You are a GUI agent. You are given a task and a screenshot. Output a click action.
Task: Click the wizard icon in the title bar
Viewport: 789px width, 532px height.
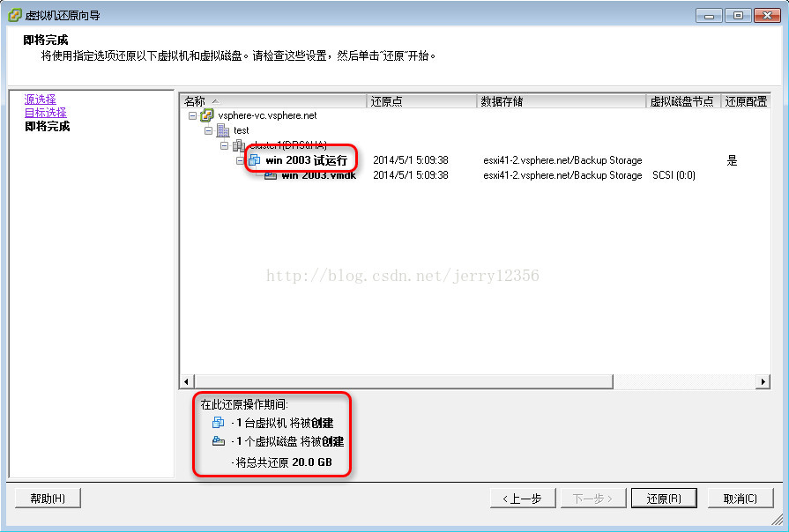pos(15,15)
